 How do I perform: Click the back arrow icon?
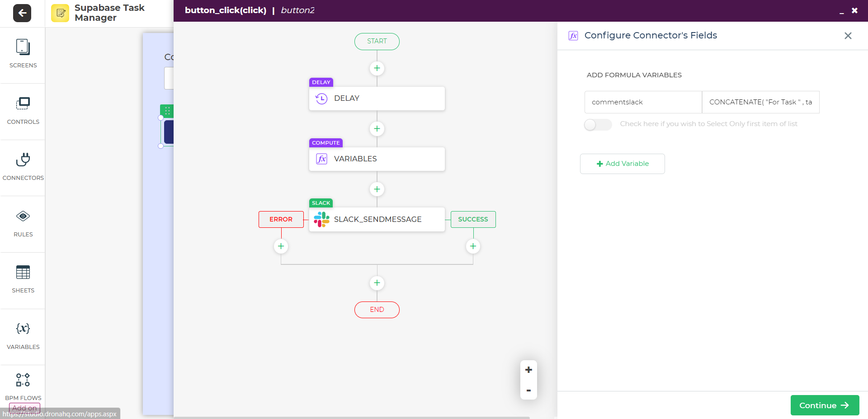coord(22,13)
